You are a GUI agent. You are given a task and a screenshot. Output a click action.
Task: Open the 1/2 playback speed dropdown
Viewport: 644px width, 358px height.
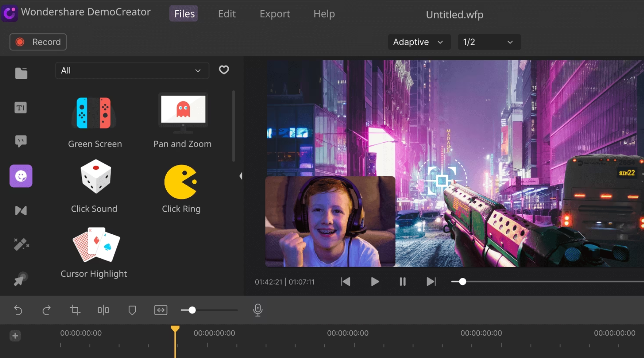[x=489, y=42]
